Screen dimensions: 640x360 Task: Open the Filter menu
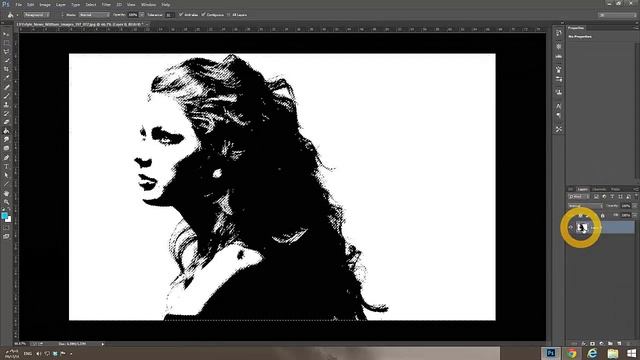[x=106, y=4]
